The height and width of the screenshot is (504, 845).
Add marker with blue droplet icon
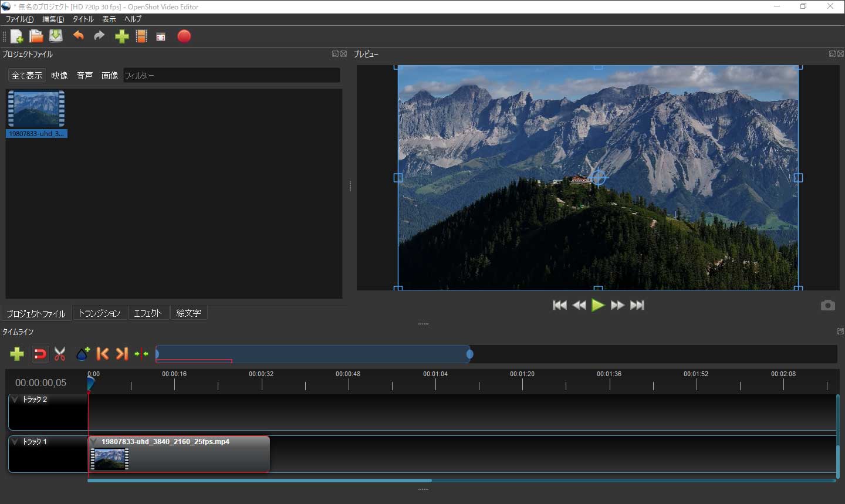click(83, 354)
